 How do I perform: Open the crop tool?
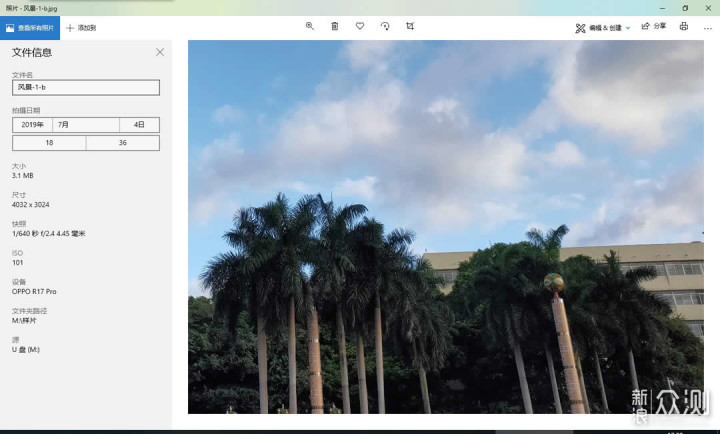410,26
